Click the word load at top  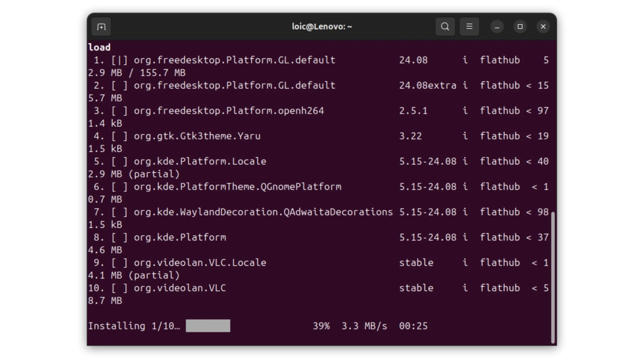[99, 47]
